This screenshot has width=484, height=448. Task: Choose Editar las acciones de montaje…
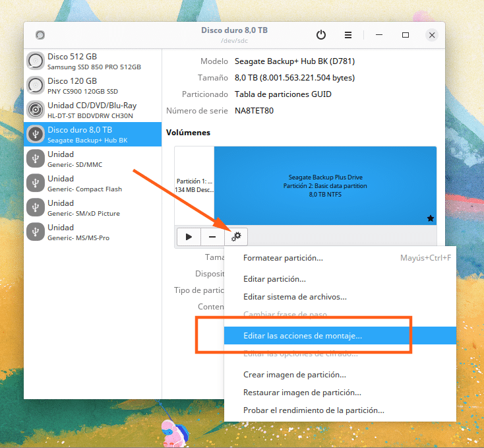(340, 336)
